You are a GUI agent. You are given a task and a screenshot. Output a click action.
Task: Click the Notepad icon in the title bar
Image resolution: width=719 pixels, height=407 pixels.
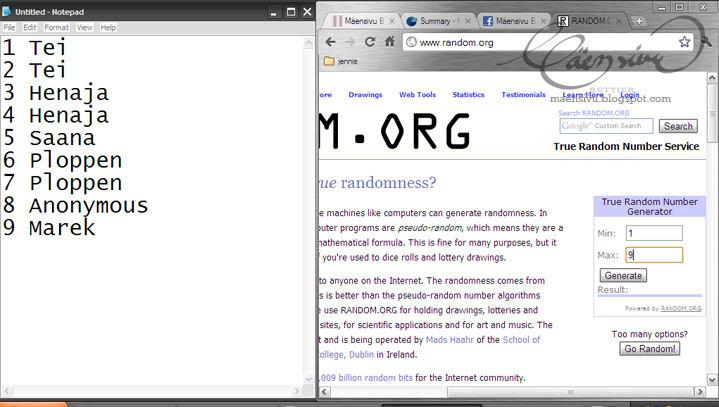(6, 11)
